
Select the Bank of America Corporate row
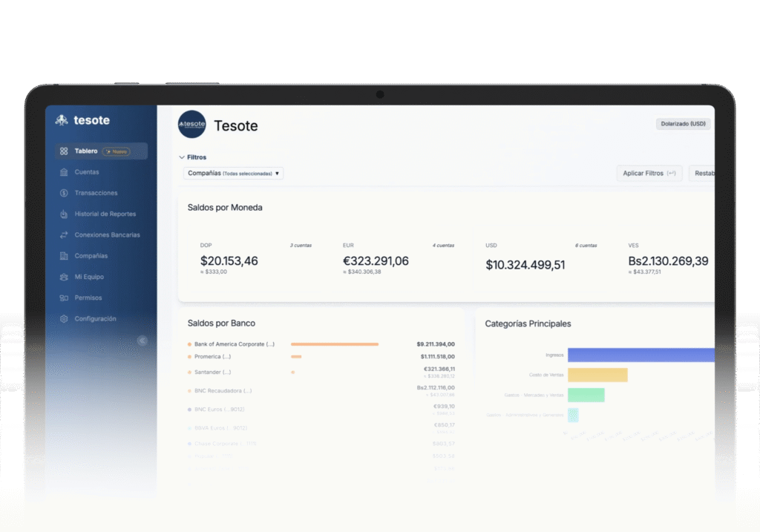pos(235,344)
